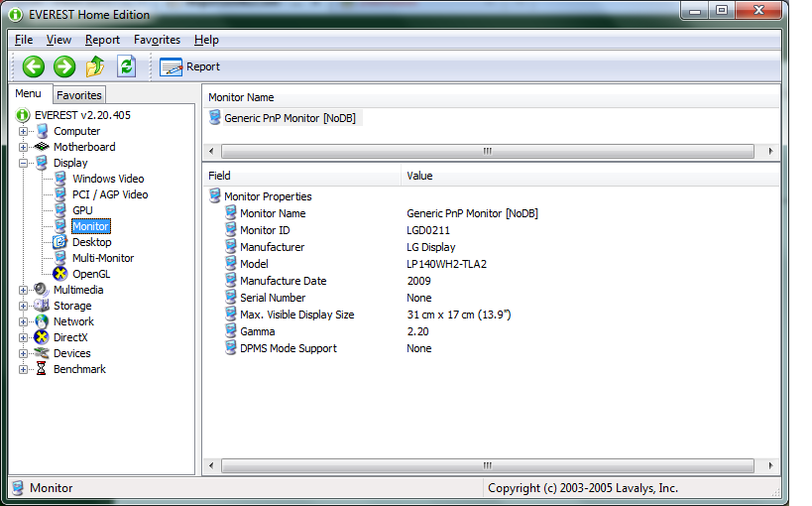Image resolution: width=812 pixels, height=506 pixels.
Task: Expand the Devices tree node
Action: [x=24, y=353]
